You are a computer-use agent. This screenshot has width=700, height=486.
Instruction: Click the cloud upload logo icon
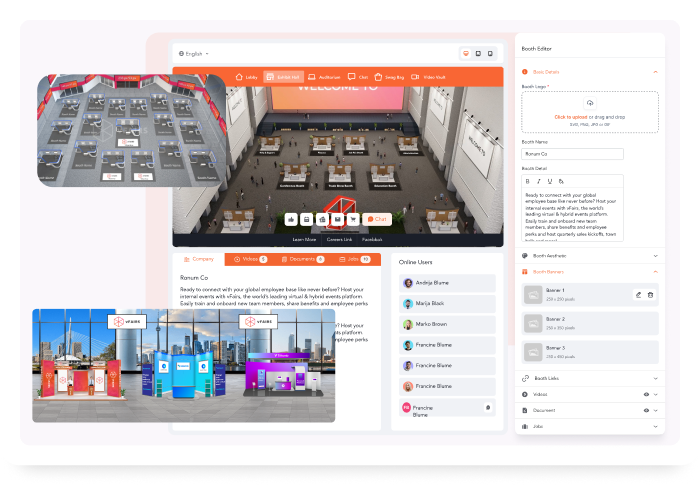click(x=589, y=103)
